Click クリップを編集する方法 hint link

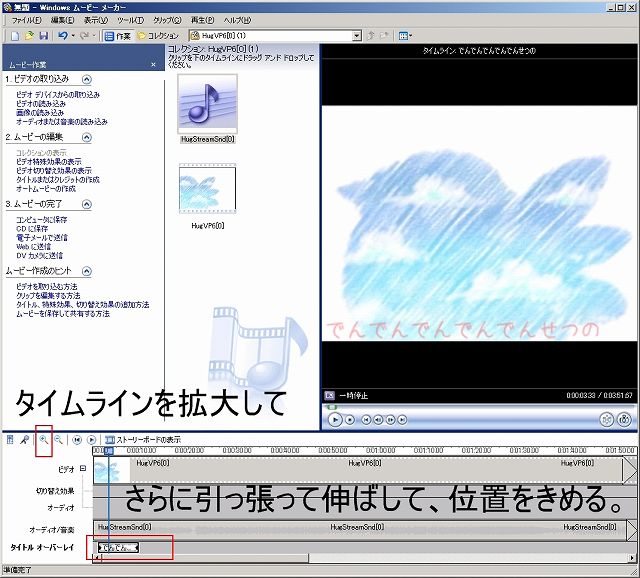click(x=48, y=296)
